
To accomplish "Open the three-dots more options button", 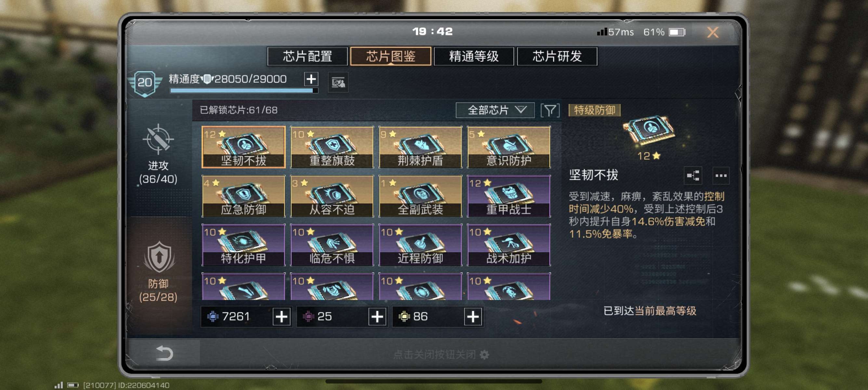I will coord(721,175).
